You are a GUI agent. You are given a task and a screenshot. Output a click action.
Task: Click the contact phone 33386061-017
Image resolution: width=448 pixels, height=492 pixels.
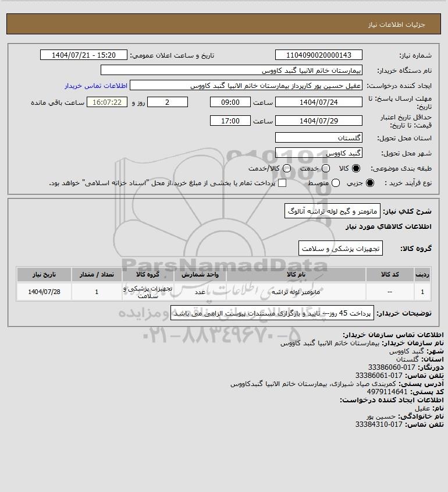379,376
